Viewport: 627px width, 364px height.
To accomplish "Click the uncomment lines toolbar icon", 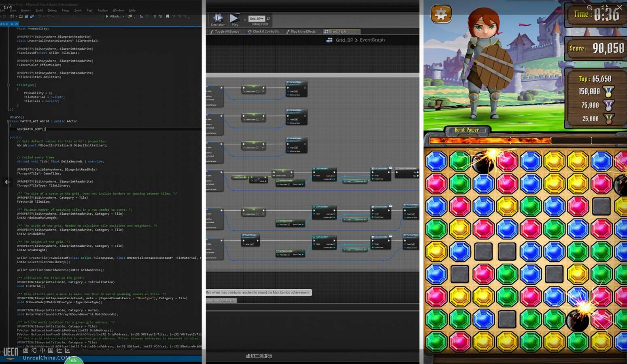I will 160,17.
